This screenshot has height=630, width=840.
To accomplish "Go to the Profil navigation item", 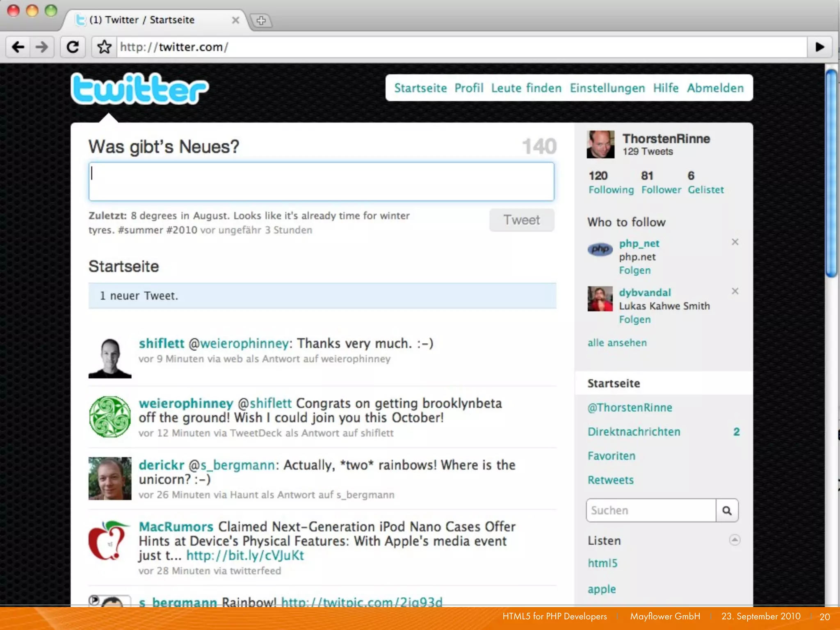I will coord(469,88).
